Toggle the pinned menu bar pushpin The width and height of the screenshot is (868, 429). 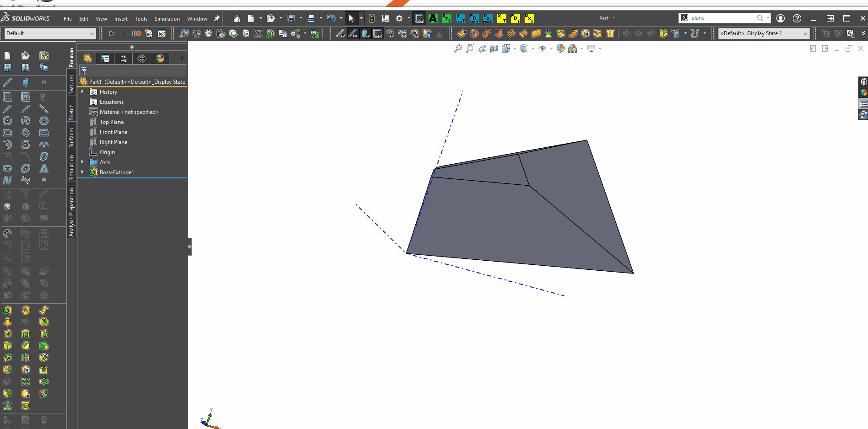[217, 18]
